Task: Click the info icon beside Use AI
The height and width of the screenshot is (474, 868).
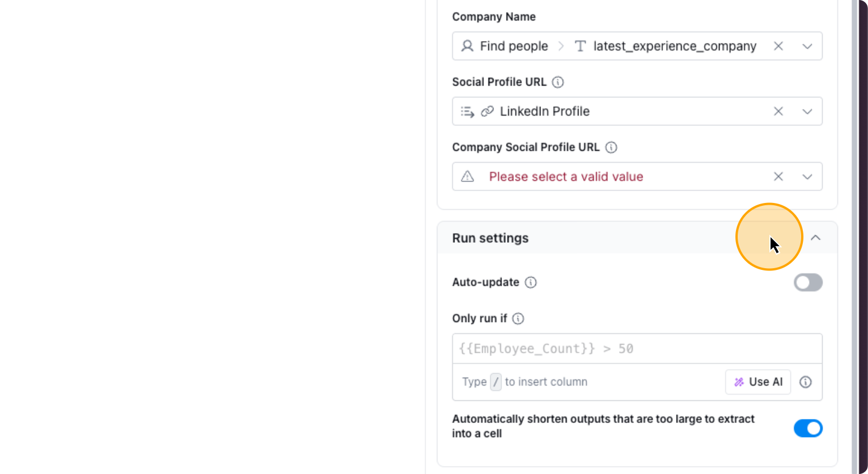Action: (x=805, y=382)
